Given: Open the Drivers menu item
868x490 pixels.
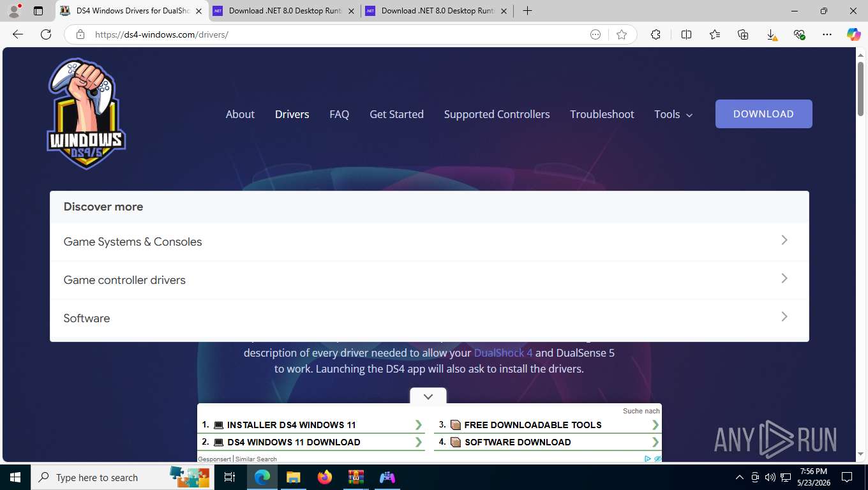Looking at the screenshot, I should 292,114.
